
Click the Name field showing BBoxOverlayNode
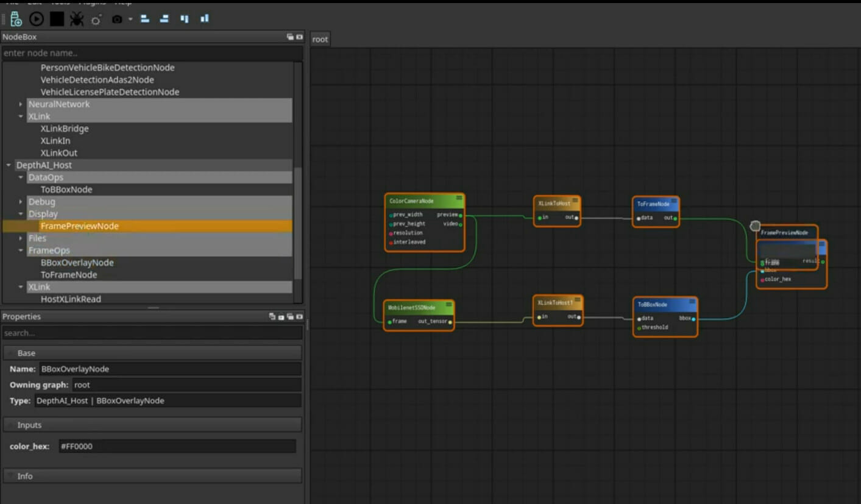tap(170, 369)
